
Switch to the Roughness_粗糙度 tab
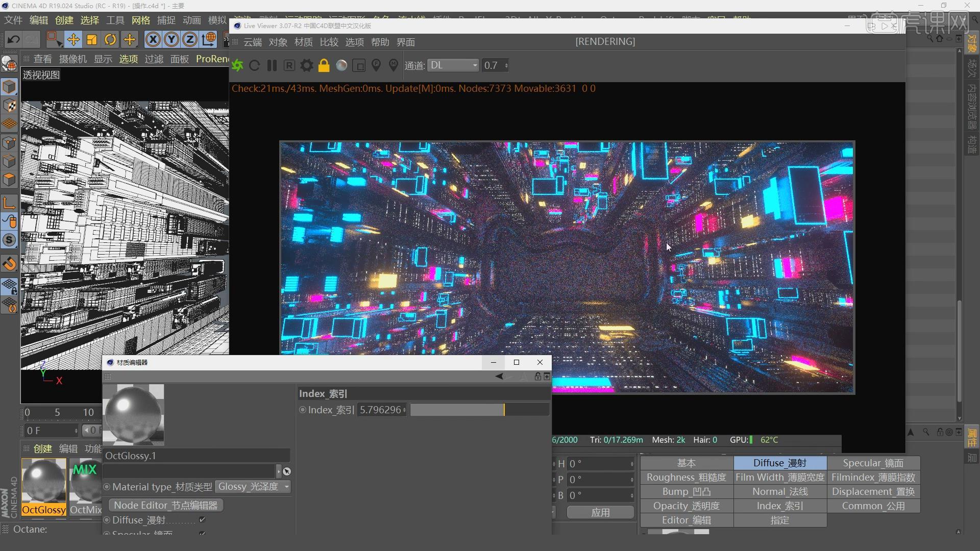[686, 478]
